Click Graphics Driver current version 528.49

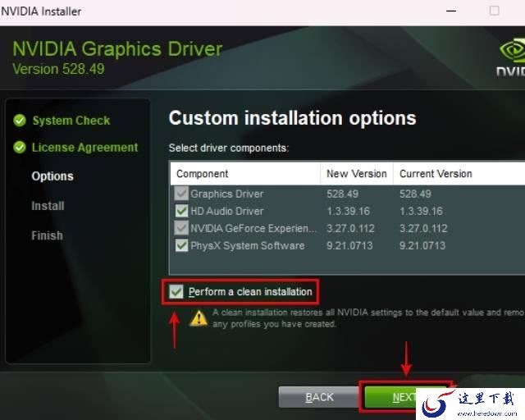click(x=416, y=194)
